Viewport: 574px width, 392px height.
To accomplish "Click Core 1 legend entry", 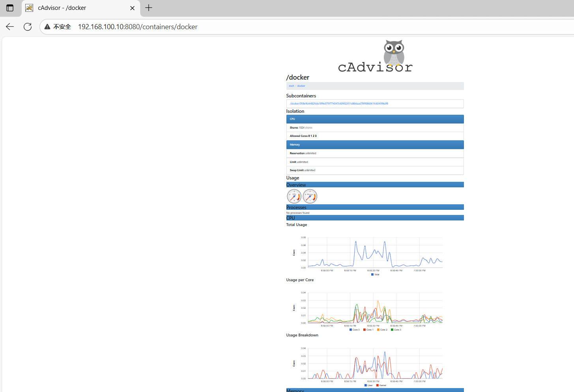I will click(368, 330).
